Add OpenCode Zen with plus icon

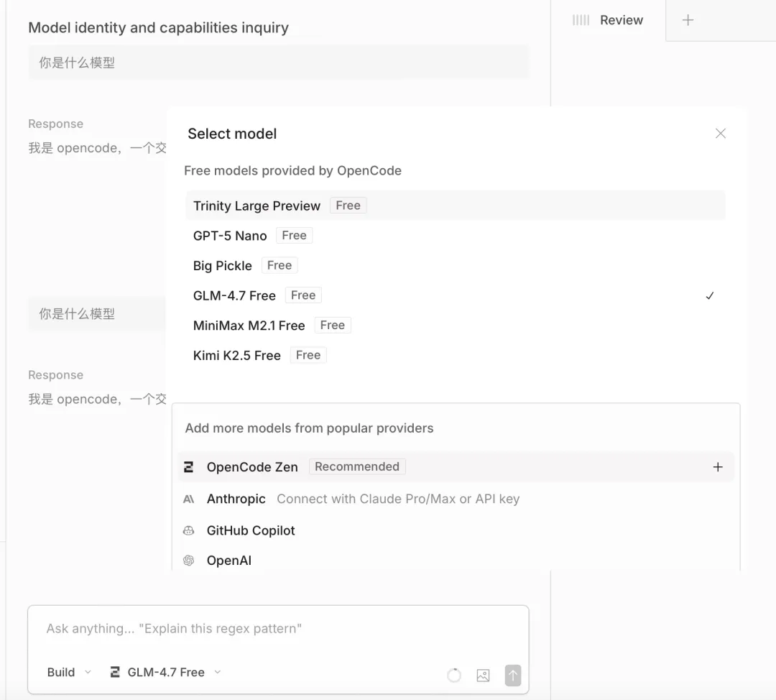717,467
